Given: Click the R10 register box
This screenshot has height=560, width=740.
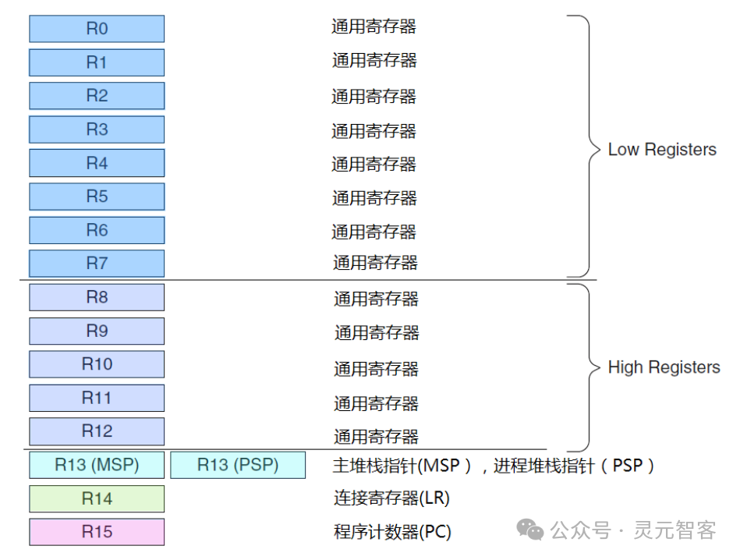Looking at the screenshot, I should (97, 364).
